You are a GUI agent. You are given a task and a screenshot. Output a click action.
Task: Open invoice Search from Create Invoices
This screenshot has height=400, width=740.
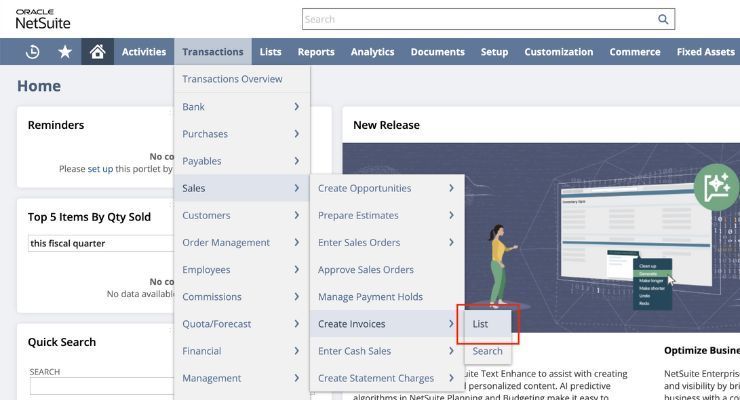488,351
